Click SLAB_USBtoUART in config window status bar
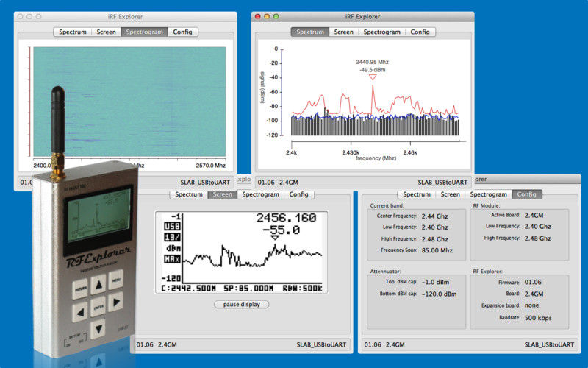This screenshot has width=588, height=368. (549, 344)
